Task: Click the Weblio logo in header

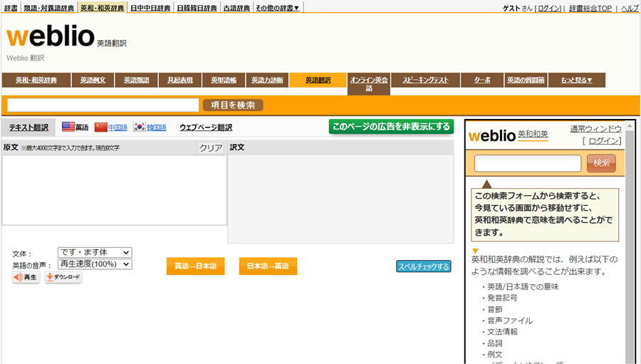Action: tap(50, 38)
